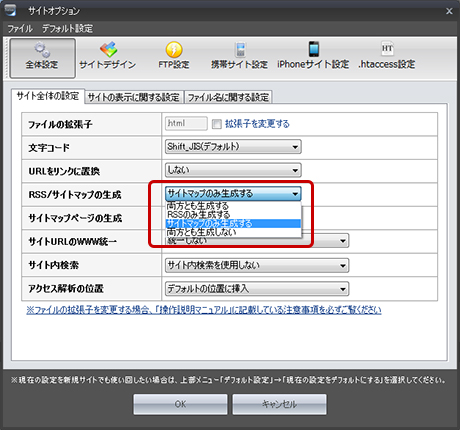Open the アクセス解析の位置 dropdown
Viewport: 460px width, 430px height.
[257, 289]
